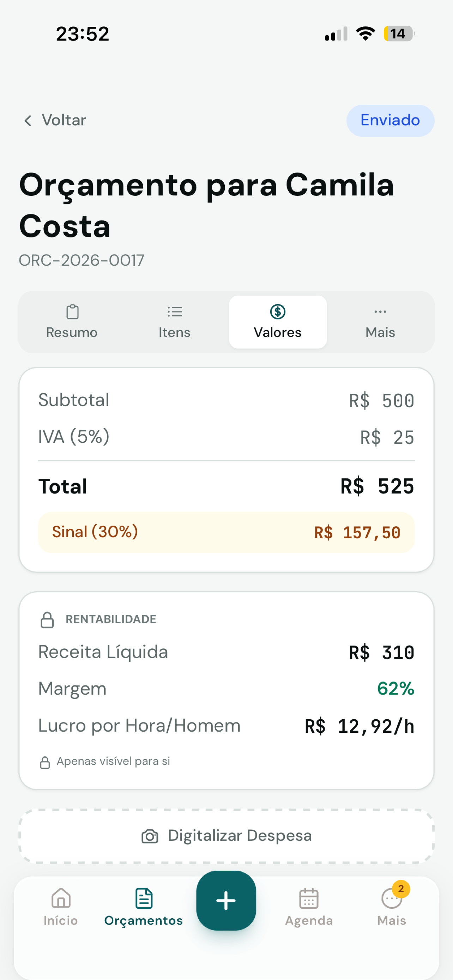Tap the camera icon in Digitalizar Despesa
Viewport: 453px width, 980px height.
[150, 836]
